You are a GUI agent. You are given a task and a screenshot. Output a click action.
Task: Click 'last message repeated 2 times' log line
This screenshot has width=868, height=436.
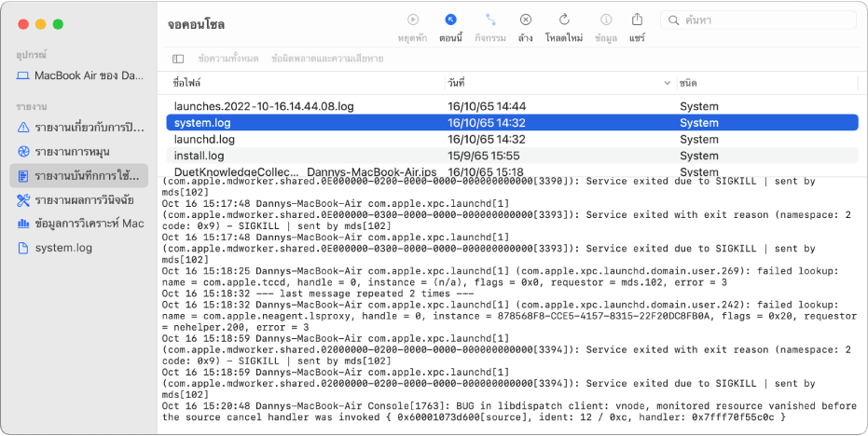coord(318,293)
